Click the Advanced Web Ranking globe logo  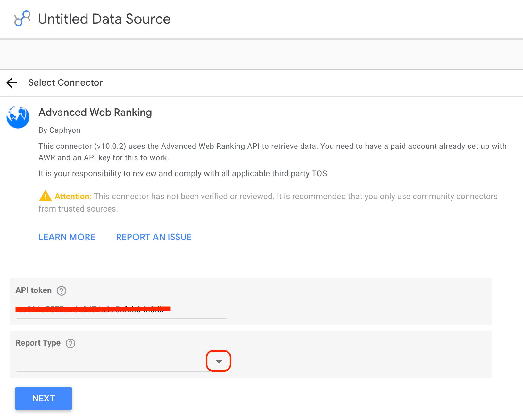(18, 117)
